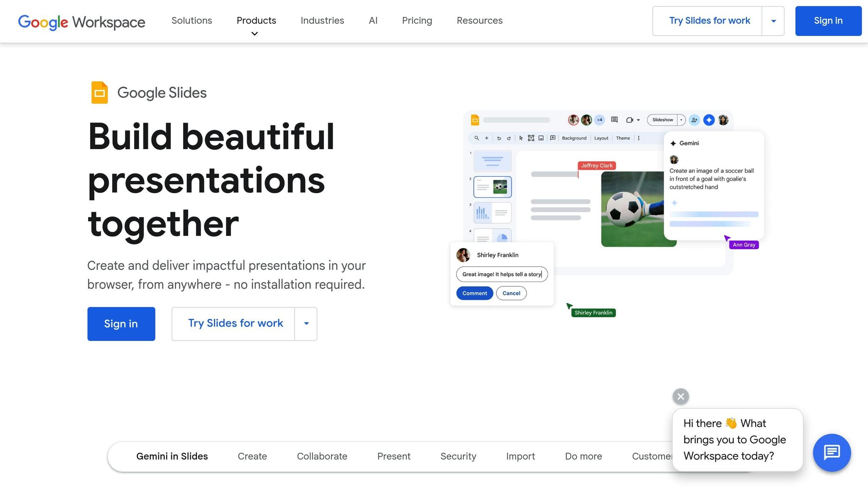Open dropdown arrow beside hero Try Slides for work

click(306, 324)
